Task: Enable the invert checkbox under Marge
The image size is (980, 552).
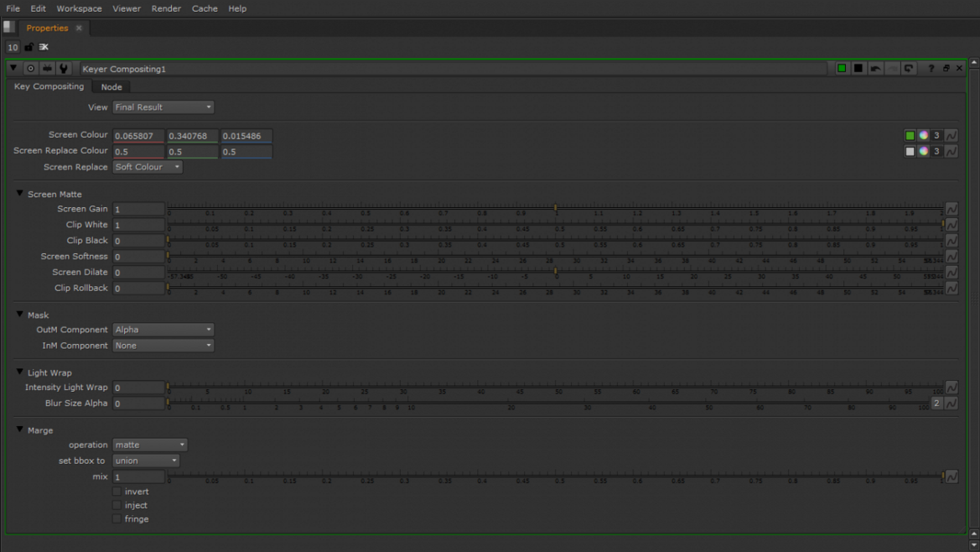Action: pyautogui.click(x=117, y=492)
